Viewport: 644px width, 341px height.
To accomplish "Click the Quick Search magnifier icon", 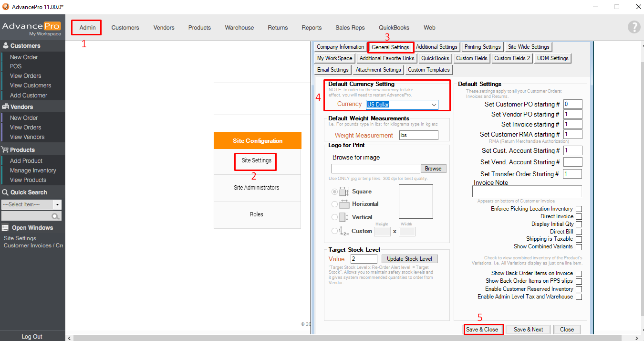I will 56,216.
